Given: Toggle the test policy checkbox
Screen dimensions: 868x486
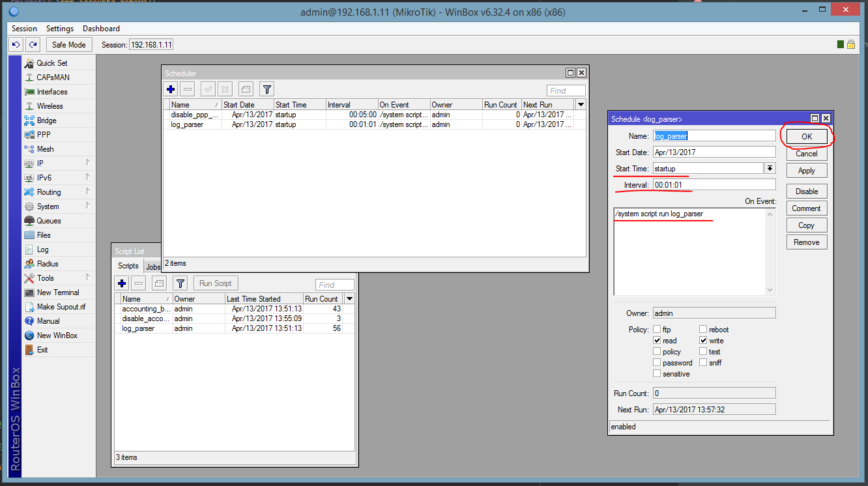Looking at the screenshot, I should pyautogui.click(x=703, y=352).
